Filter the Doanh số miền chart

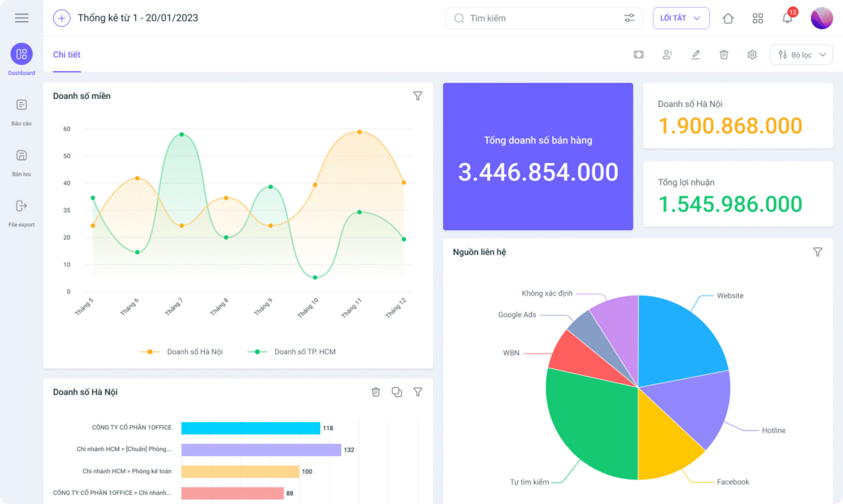click(x=418, y=96)
